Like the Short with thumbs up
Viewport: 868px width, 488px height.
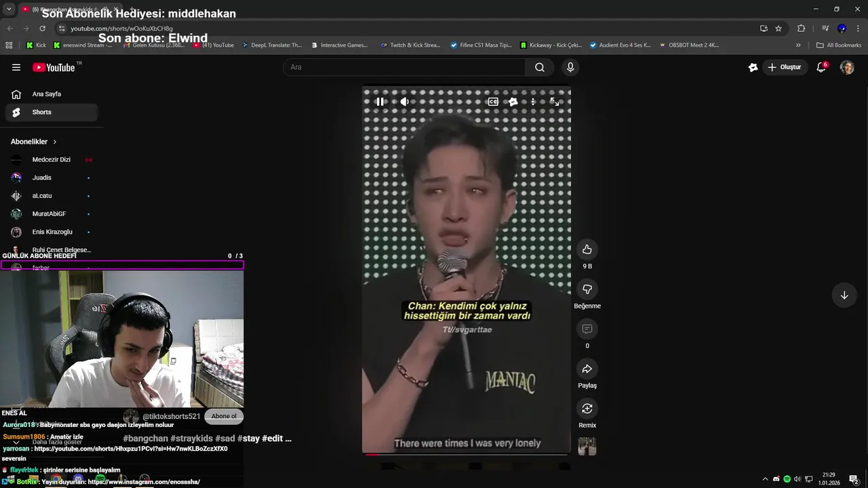(x=587, y=249)
